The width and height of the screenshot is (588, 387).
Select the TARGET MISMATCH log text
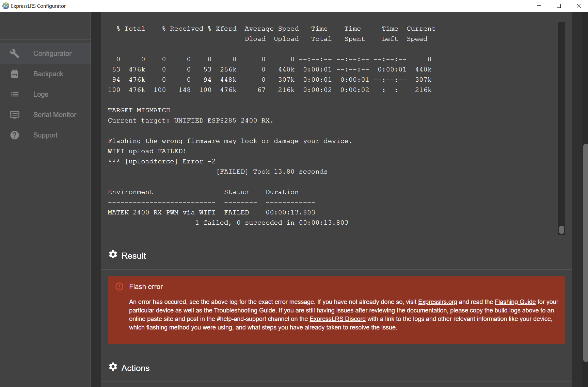(139, 110)
